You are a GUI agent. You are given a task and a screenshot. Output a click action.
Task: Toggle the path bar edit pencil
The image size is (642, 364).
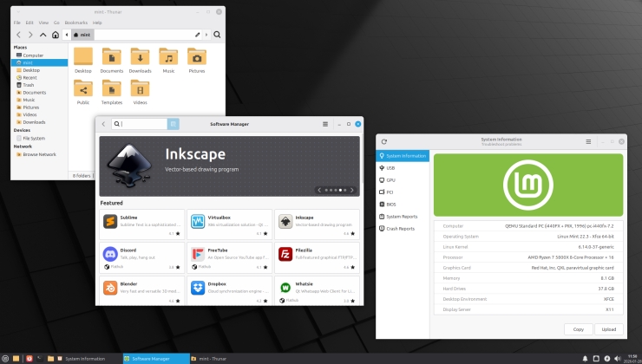[x=197, y=35]
